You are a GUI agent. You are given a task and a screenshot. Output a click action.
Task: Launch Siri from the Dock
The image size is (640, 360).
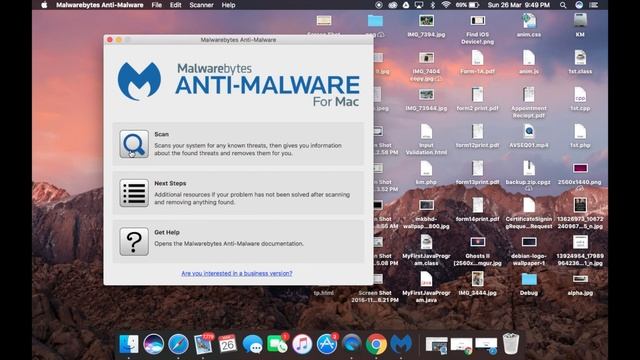[153, 344]
